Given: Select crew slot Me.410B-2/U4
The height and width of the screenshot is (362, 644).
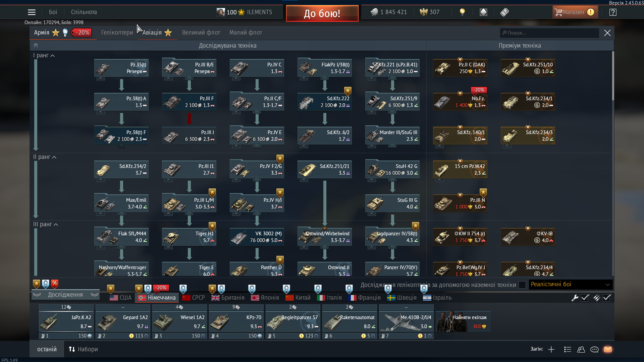Looking at the screenshot, I should 406,321.
